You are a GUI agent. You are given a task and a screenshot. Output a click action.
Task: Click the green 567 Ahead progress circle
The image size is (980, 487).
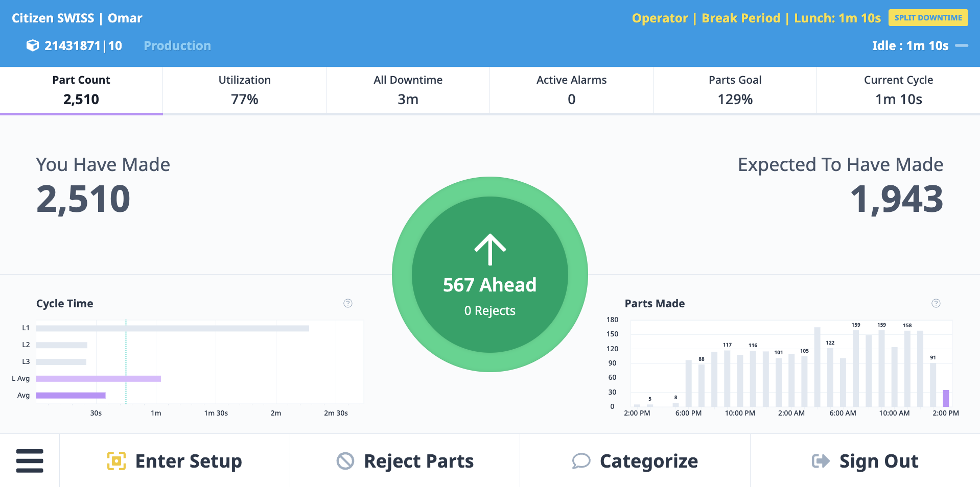coord(489,274)
